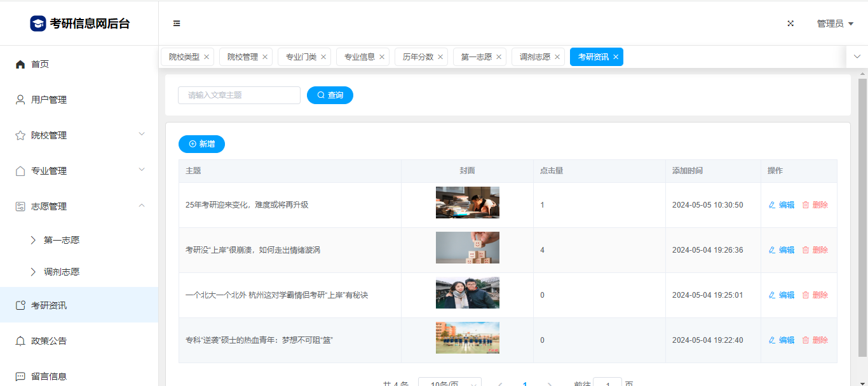The width and height of the screenshot is (868, 386).
Task: Toggle fullscreen mode icon in header
Action: 790,23
